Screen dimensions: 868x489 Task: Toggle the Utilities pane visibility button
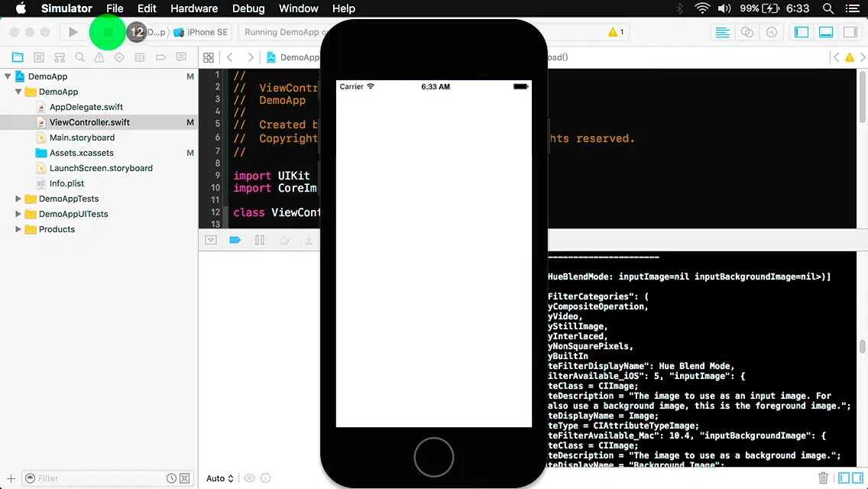[850, 32]
